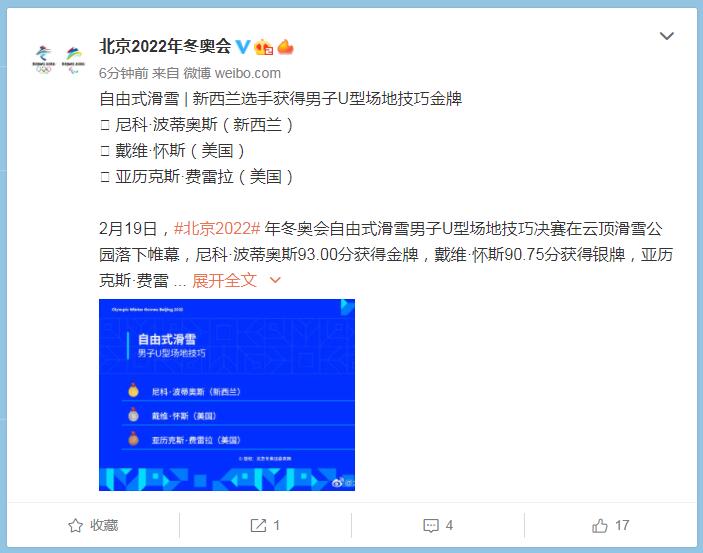Click the Beijing 2022 account avatar
Screen dimensions: 703x553
click(58, 59)
